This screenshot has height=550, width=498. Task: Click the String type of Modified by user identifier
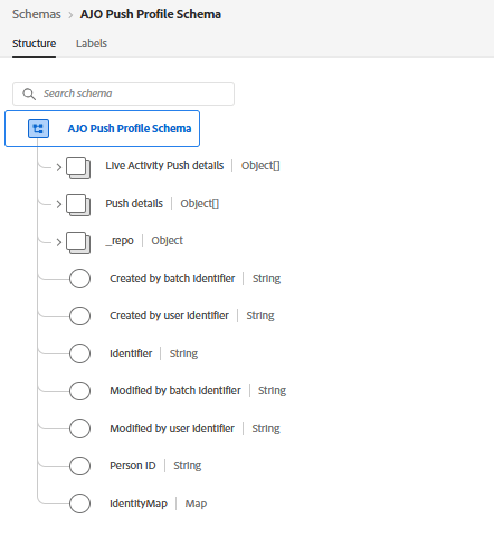tap(266, 429)
